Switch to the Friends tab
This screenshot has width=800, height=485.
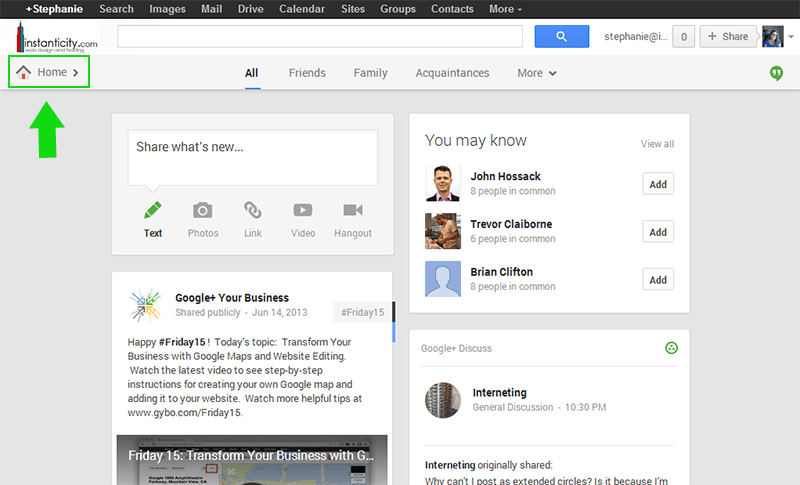click(x=307, y=73)
